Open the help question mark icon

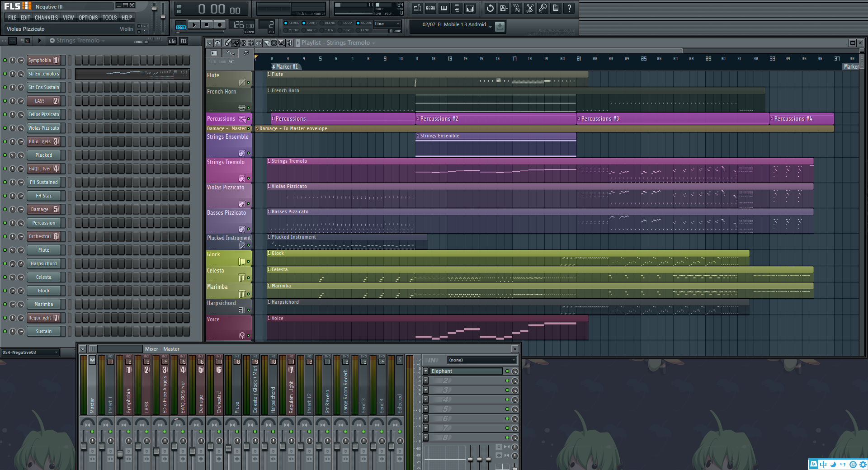[569, 8]
